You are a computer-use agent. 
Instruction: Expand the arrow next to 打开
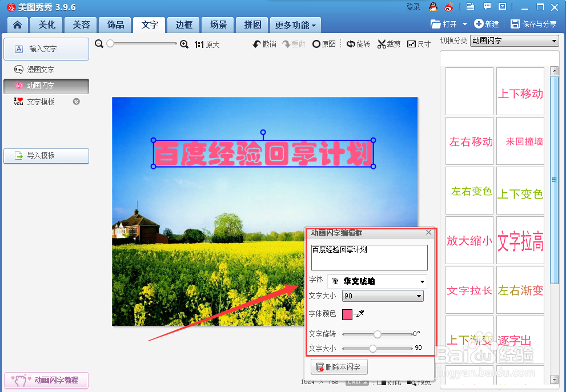(x=465, y=24)
